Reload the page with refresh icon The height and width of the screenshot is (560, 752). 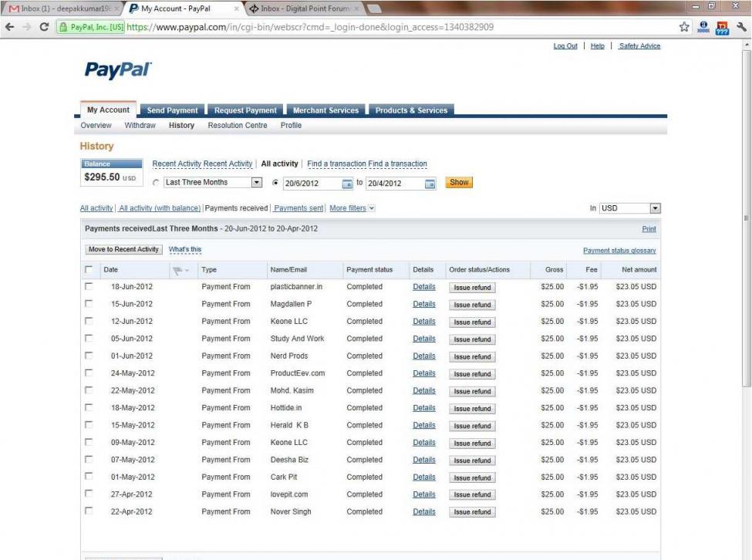pyautogui.click(x=44, y=27)
